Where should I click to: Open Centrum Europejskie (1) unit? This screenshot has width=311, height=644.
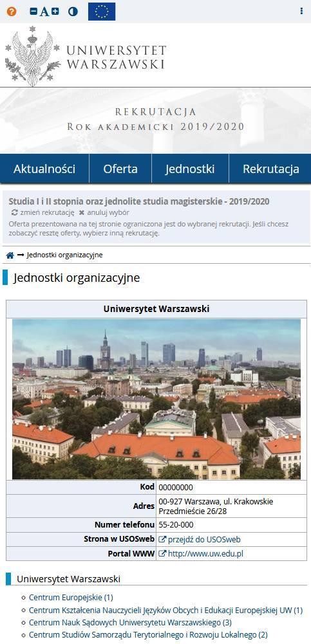coord(71,597)
